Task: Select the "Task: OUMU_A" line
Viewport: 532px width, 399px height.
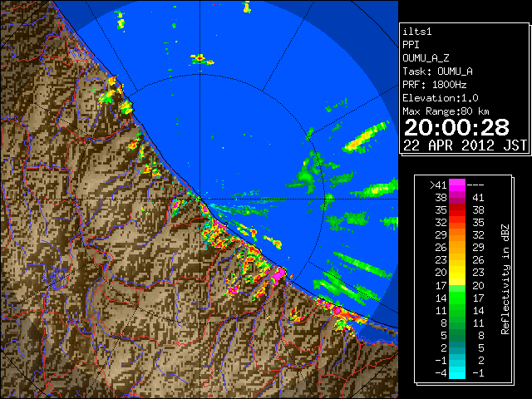Action: 438,71
